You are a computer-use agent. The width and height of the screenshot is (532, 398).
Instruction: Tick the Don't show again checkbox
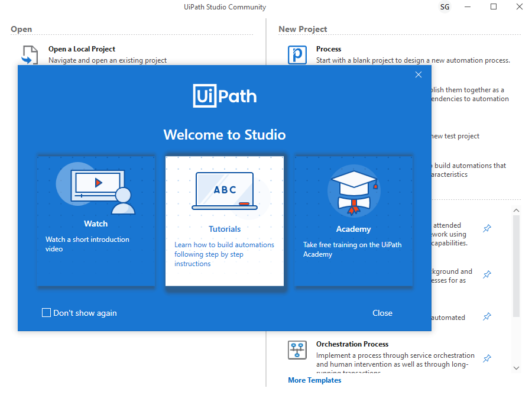coord(47,312)
